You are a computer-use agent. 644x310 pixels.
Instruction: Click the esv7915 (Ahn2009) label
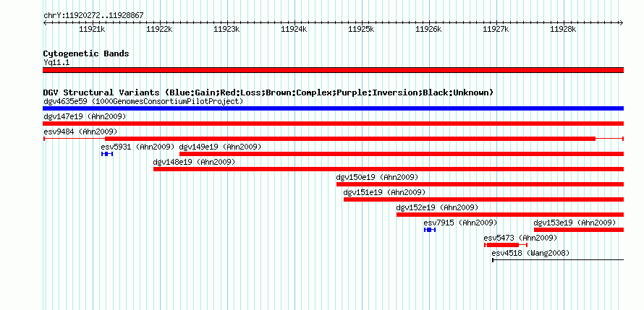(x=460, y=223)
